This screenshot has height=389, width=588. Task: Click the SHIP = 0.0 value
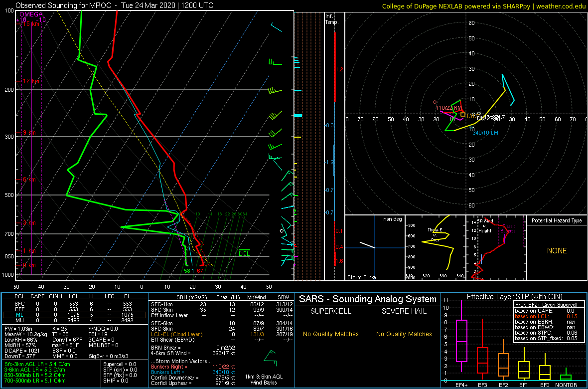click(x=116, y=381)
